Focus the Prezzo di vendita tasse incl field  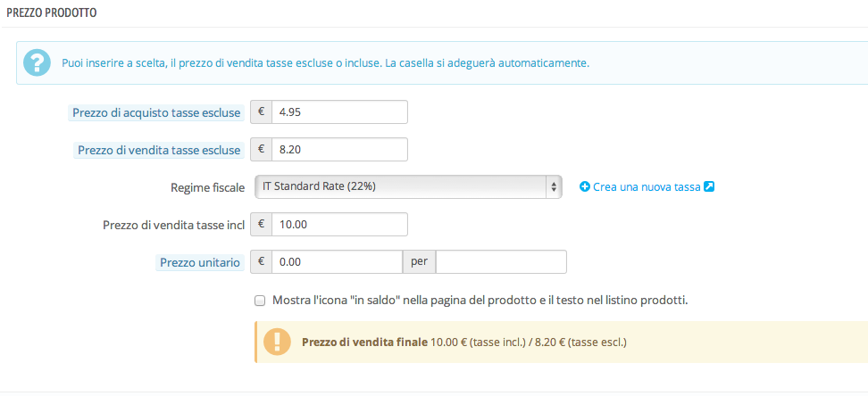point(339,225)
